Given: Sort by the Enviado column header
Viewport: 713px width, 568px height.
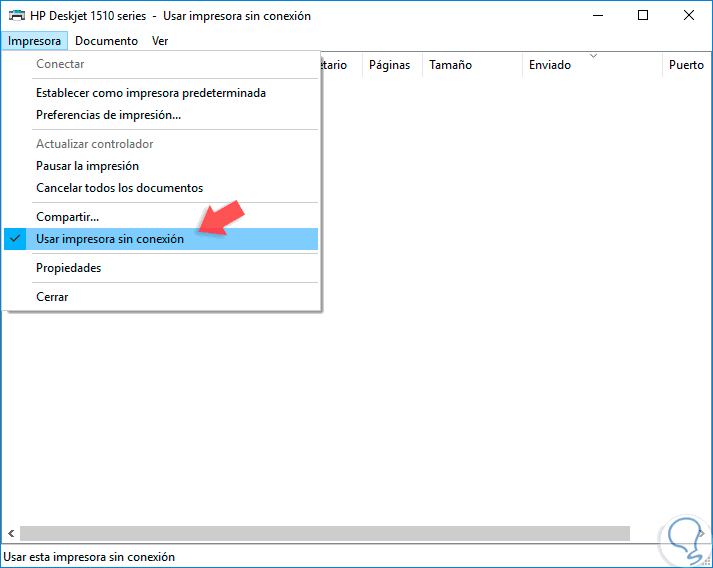Looking at the screenshot, I should [592, 65].
